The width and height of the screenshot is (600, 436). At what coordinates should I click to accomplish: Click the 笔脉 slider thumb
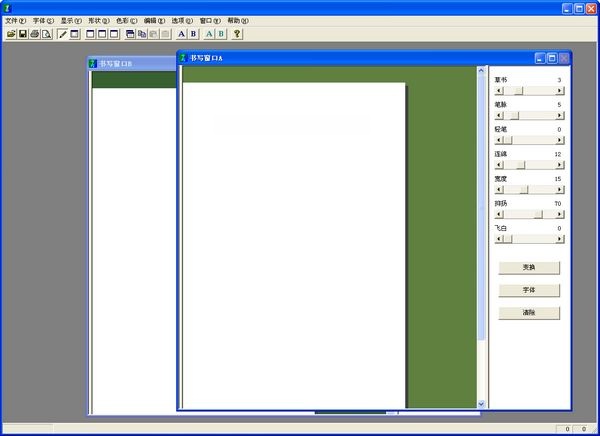pos(514,115)
